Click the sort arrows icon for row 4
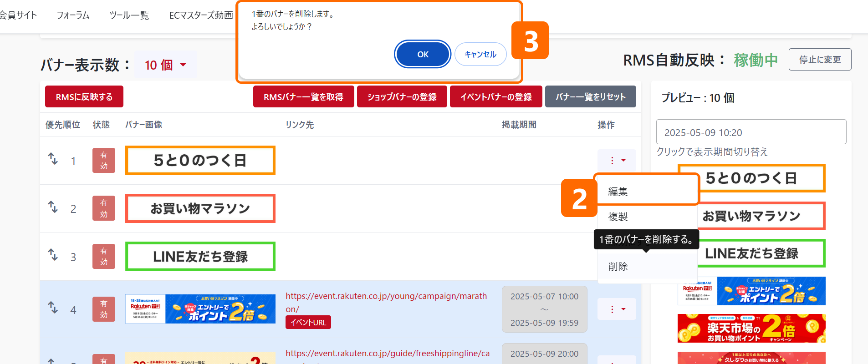868x364 pixels. pyautogui.click(x=53, y=308)
